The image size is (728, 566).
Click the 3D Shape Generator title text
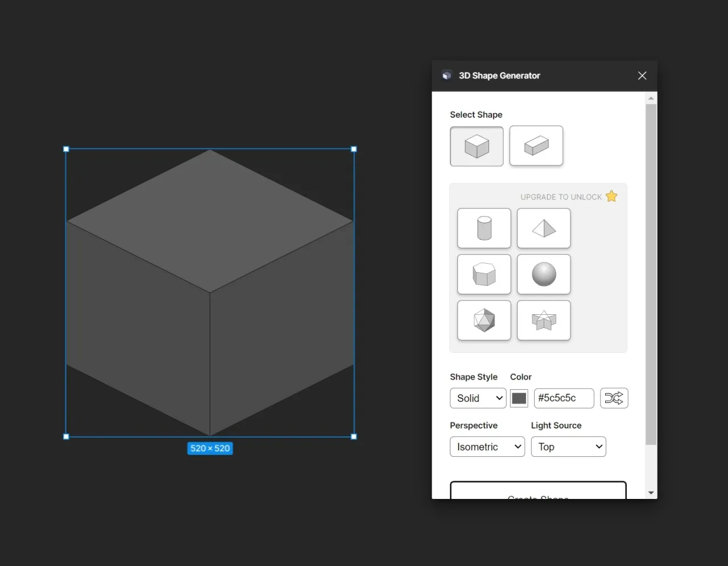[499, 76]
